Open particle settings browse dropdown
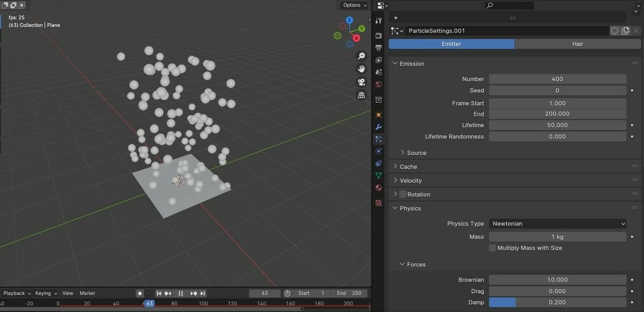The height and width of the screenshot is (312, 644). [x=397, y=31]
